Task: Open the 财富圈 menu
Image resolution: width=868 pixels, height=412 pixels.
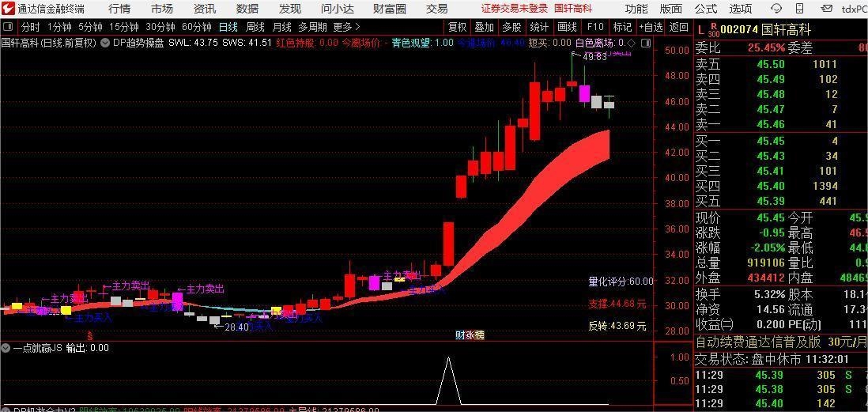Action: tap(389, 9)
